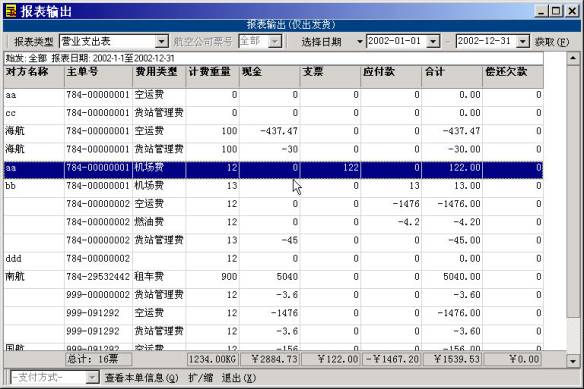Image resolution: width=584 pixels, height=389 pixels.
Task: Click the 应付款 column header
Action: point(391,77)
